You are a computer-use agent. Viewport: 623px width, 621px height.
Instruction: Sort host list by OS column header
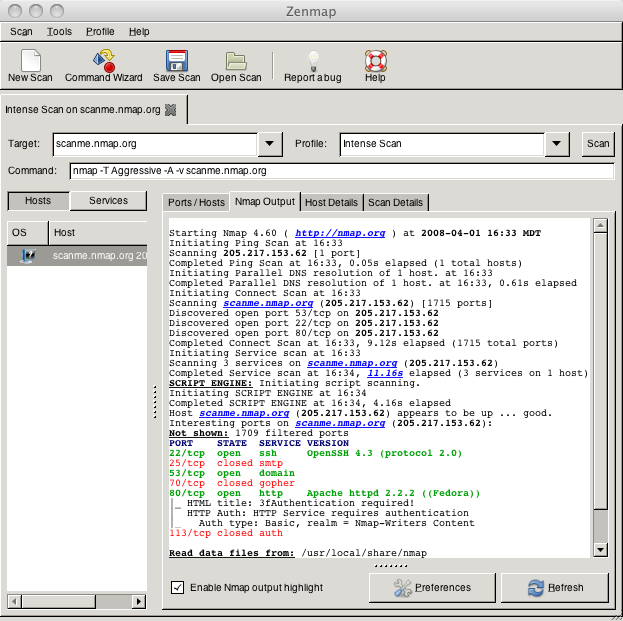tap(28, 233)
